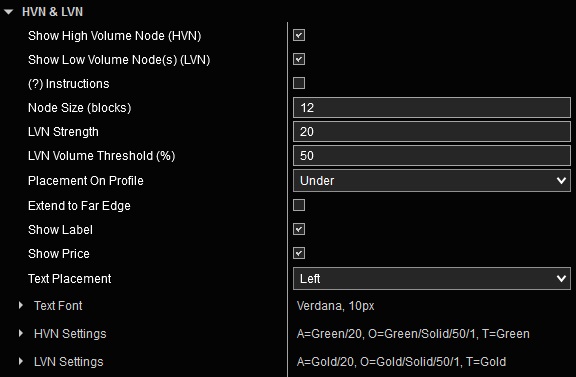The height and width of the screenshot is (377, 576).
Task: Click the 'LVN Volume Threshold (%)' label
Action: pos(101,156)
